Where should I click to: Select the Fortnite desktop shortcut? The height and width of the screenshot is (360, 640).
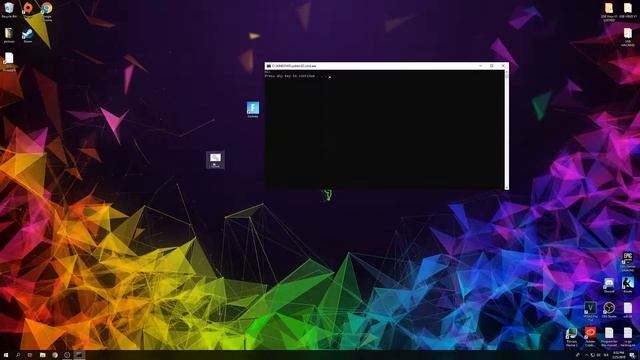pyautogui.click(x=253, y=110)
